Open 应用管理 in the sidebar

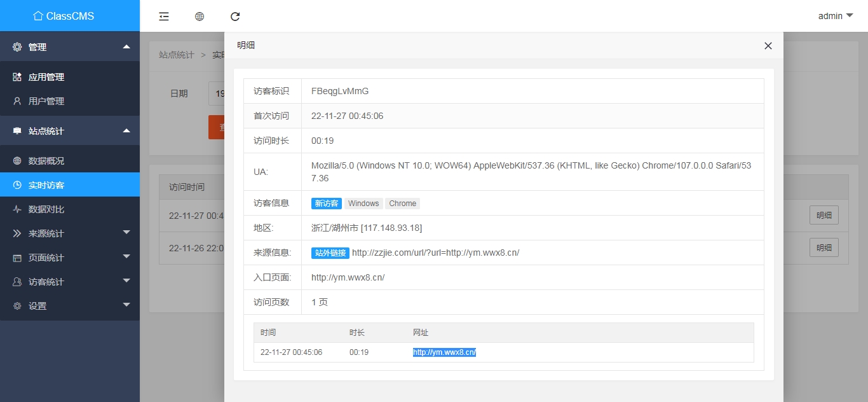tap(46, 77)
